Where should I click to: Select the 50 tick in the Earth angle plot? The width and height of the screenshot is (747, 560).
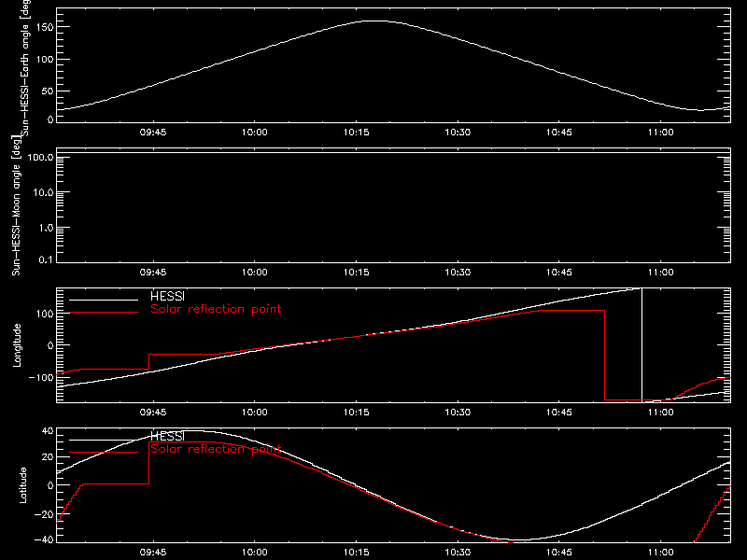pyautogui.click(x=48, y=91)
